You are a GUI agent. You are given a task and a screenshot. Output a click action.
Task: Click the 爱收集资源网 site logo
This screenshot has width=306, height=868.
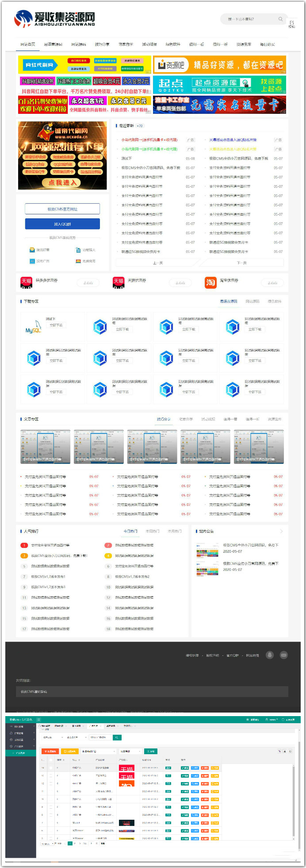click(x=55, y=19)
